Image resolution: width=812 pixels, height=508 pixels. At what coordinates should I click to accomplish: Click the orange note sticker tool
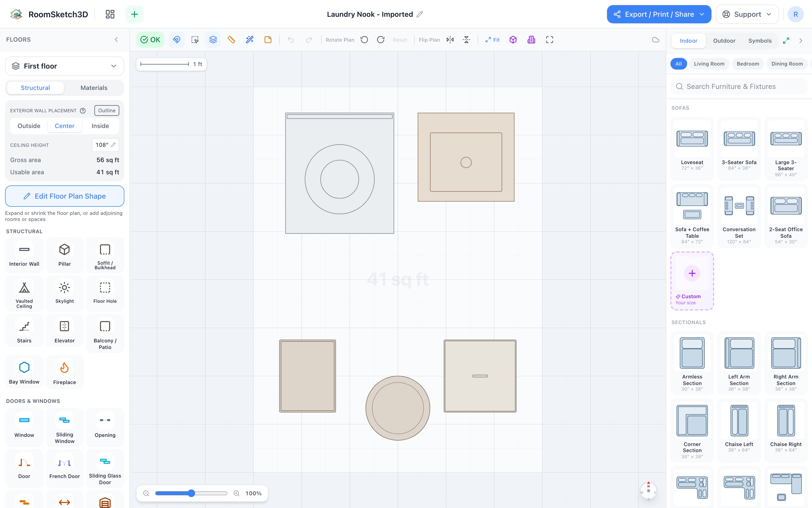[268, 40]
